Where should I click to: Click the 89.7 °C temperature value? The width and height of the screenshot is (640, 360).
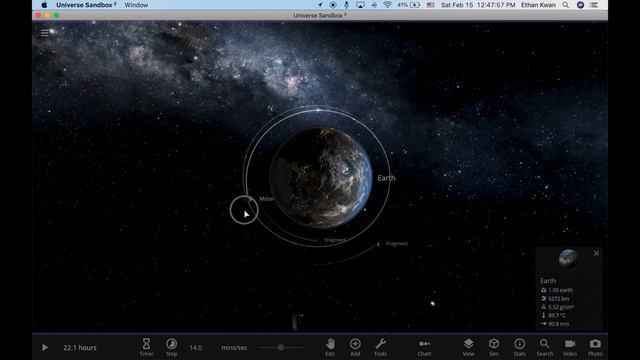[x=557, y=316]
